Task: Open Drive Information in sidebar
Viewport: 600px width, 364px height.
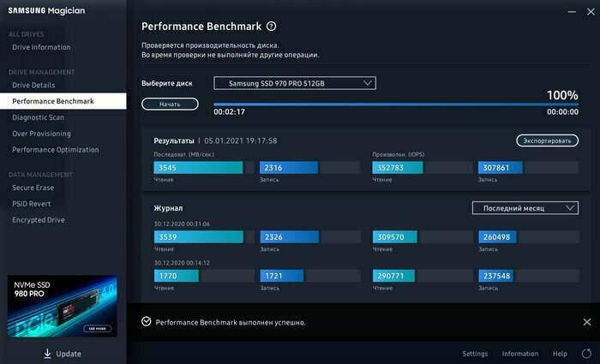Action: [x=41, y=47]
